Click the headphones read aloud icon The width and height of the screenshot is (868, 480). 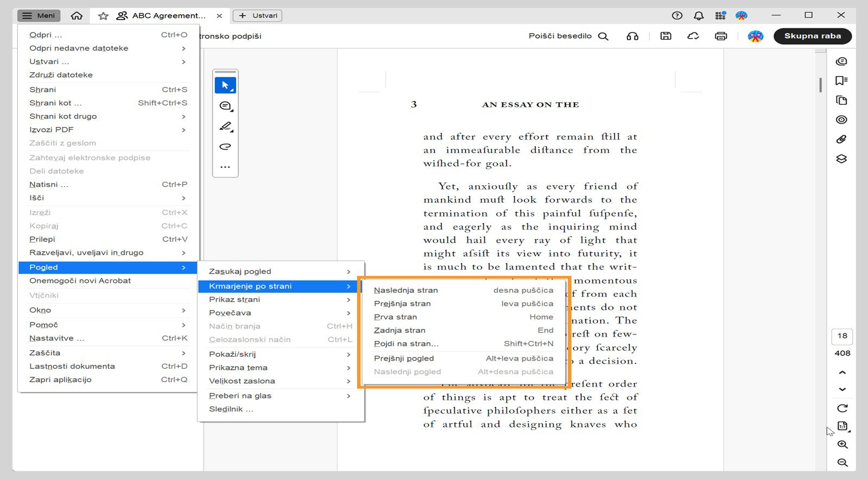[x=633, y=36]
